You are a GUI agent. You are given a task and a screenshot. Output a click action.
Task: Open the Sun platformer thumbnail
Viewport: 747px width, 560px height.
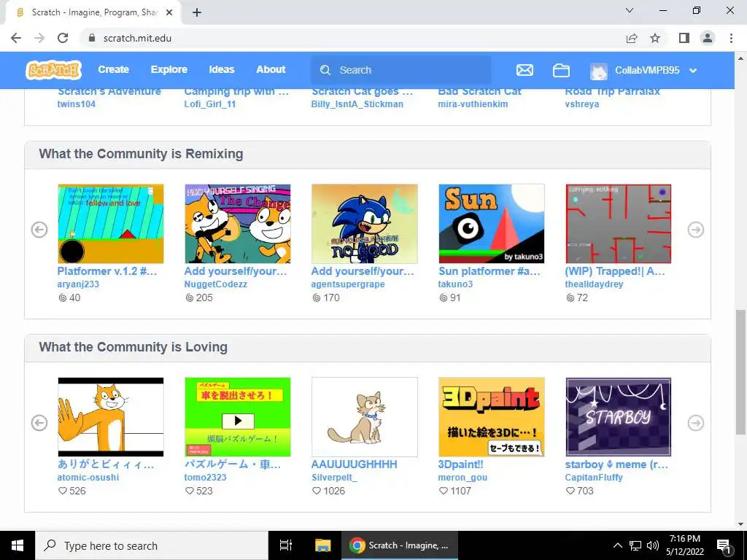click(492, 224)
